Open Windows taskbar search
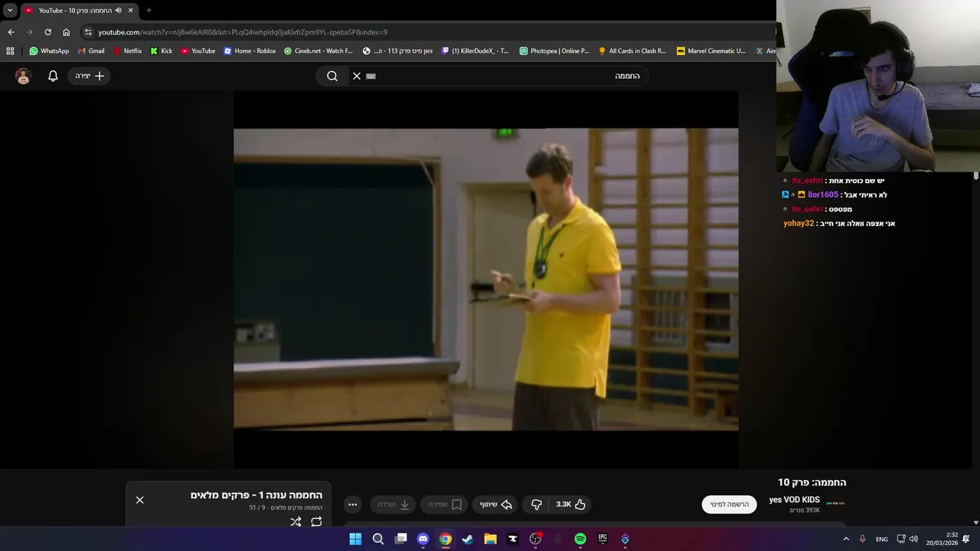The image size is (980, 551). pos(377,539)
